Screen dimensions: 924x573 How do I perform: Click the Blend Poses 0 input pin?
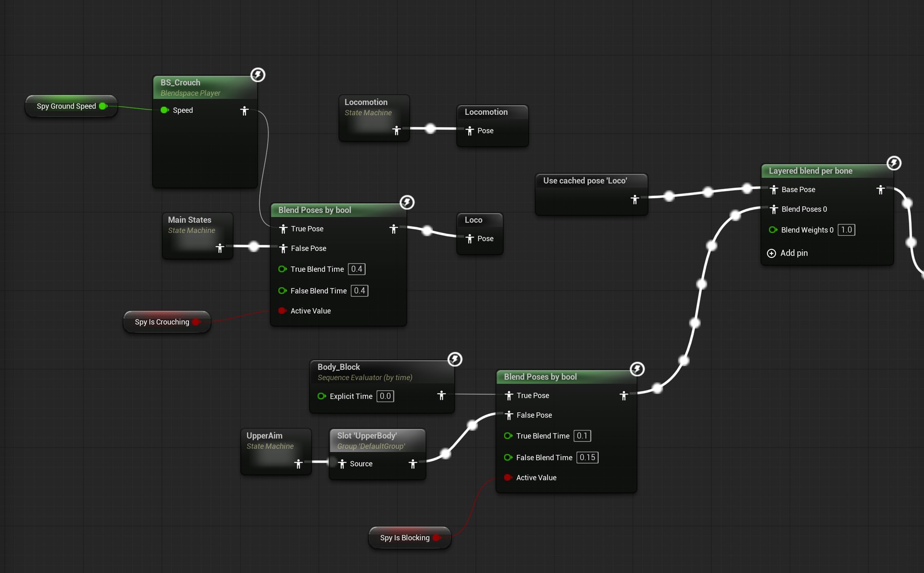pos(774,209)
